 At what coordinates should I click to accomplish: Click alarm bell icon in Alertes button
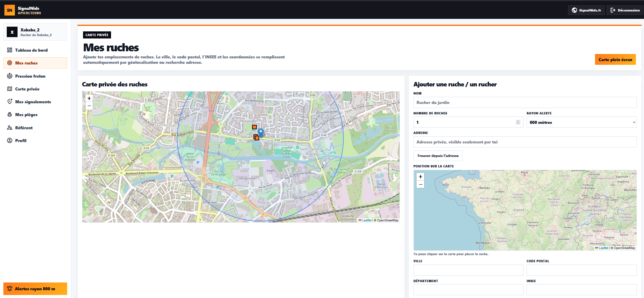point(9,289)
